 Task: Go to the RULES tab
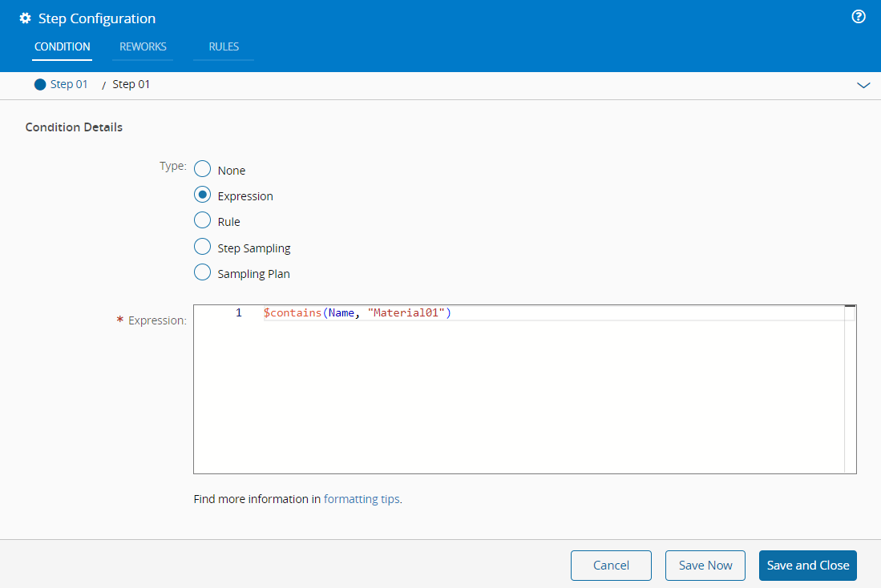click(224, 46)
